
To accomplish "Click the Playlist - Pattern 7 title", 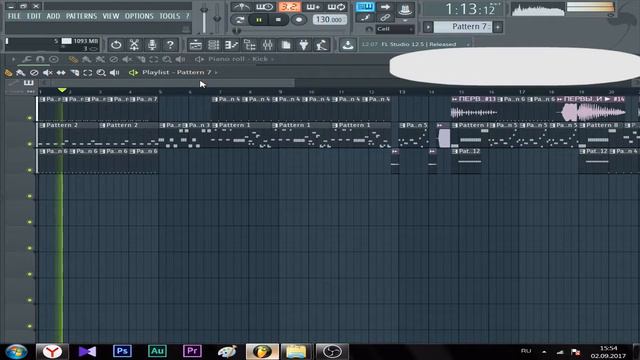I will [x=177, y=72].
